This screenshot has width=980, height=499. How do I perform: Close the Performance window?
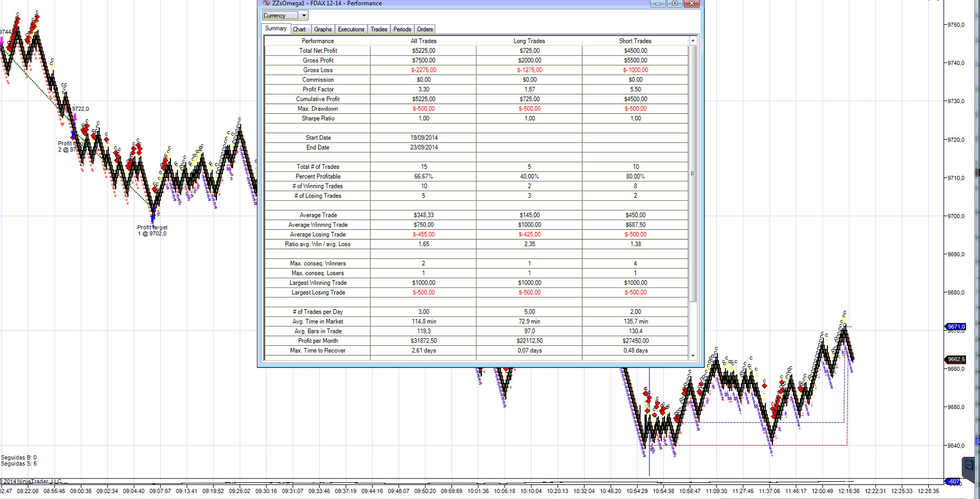pyautogui.click(x=691, y=3)
